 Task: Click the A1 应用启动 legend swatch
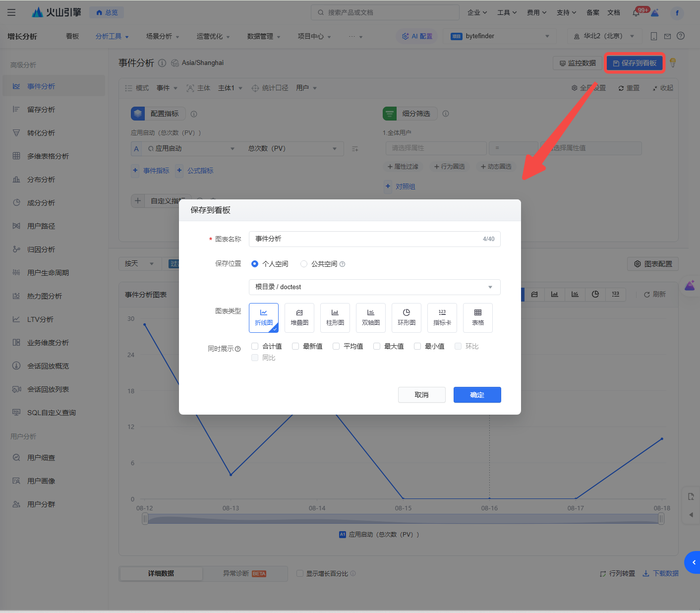[x=343, y=534]
